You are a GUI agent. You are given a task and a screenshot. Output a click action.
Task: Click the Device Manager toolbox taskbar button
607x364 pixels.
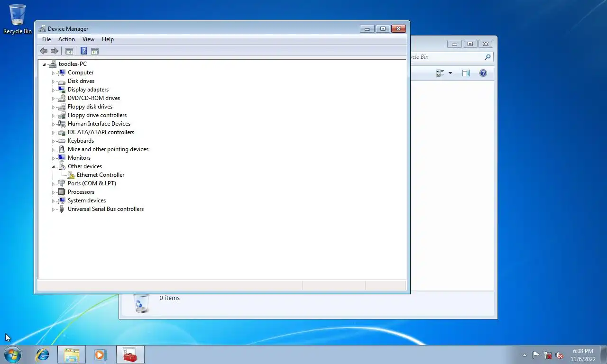coord(130,355)
